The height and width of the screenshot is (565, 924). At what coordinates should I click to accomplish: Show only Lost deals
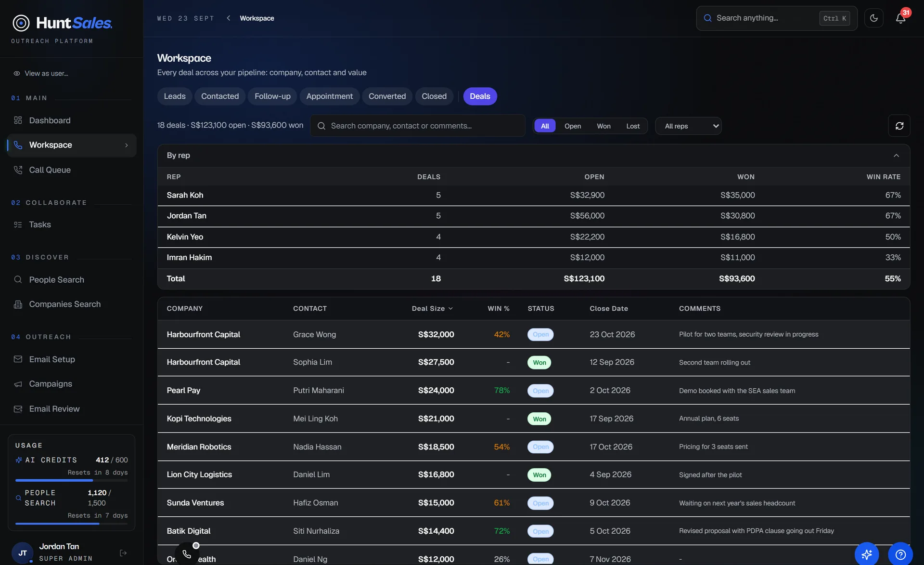click(633, 126)
